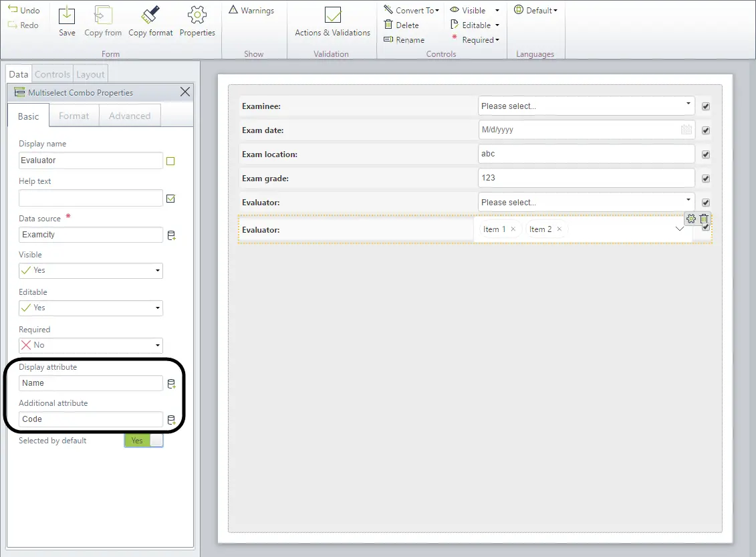Open Copy from tool

pyautogui.click(x=103, y=21)
